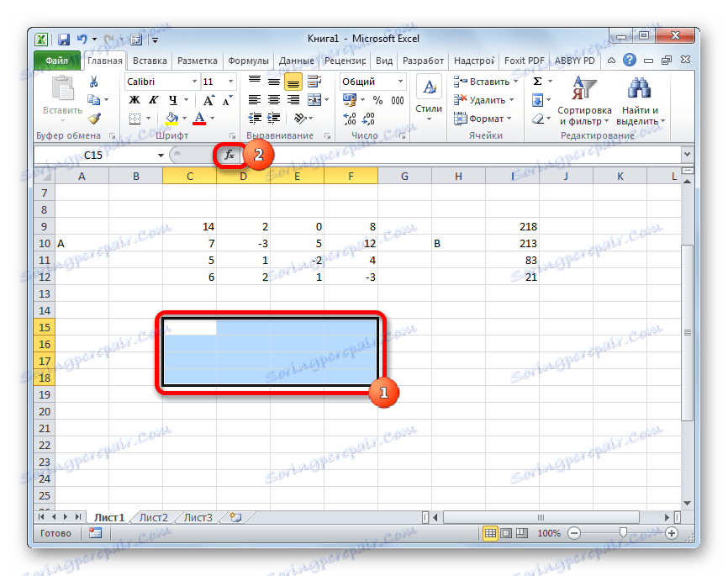The image size is (728, 576).
Task: Open Найти и выделить binoculars tool
Action: click(x=640, y=101)
